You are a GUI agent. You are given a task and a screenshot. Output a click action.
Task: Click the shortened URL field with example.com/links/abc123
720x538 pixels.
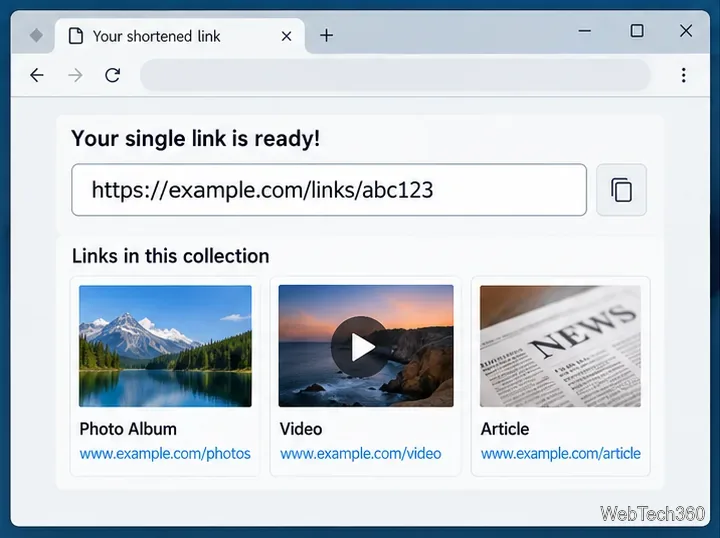(329, 190)
